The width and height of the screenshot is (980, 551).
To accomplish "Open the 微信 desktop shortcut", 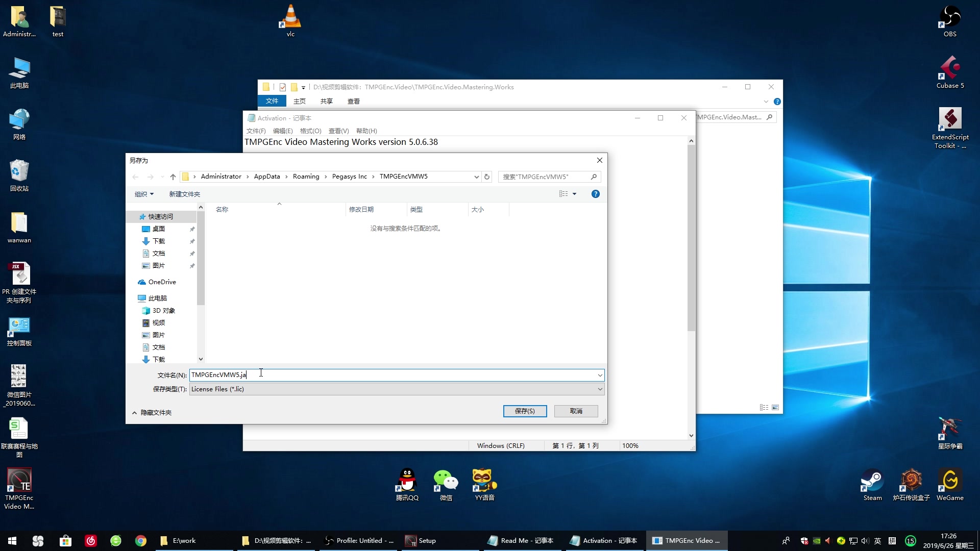I will click(446, 485).
